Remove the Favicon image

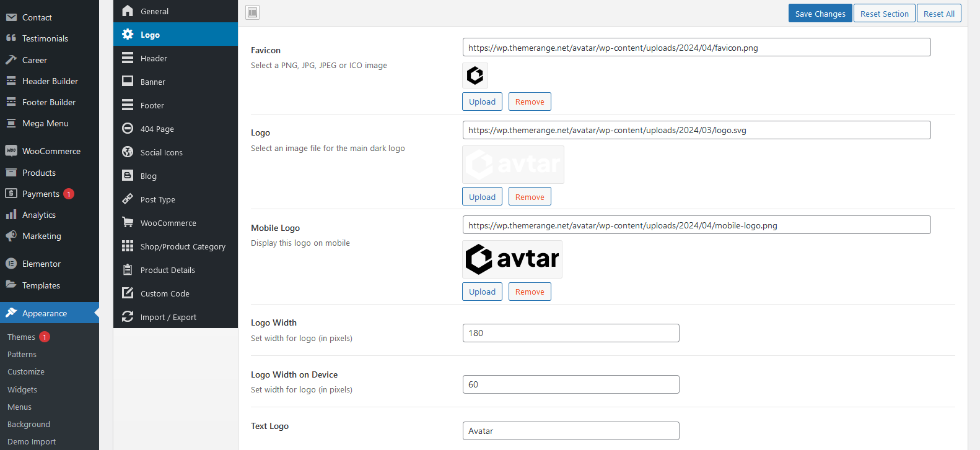tap(530, 102)
